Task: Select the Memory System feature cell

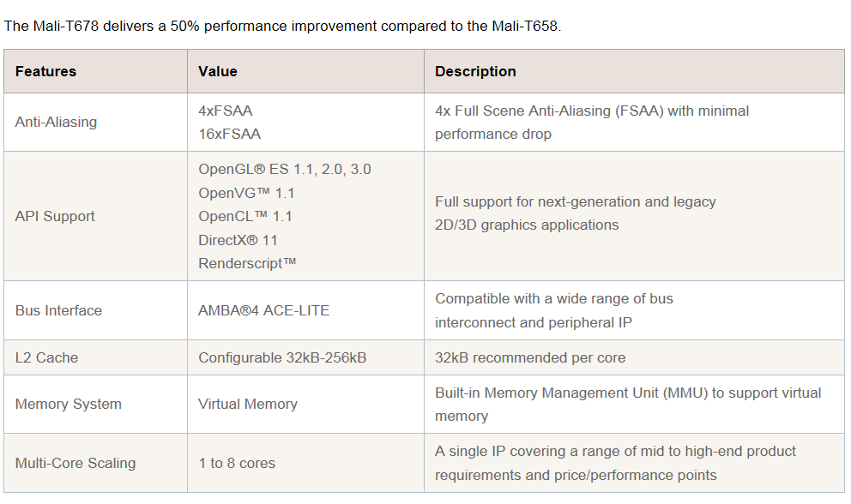Action: pyautogui.click(x=68, y=404)
